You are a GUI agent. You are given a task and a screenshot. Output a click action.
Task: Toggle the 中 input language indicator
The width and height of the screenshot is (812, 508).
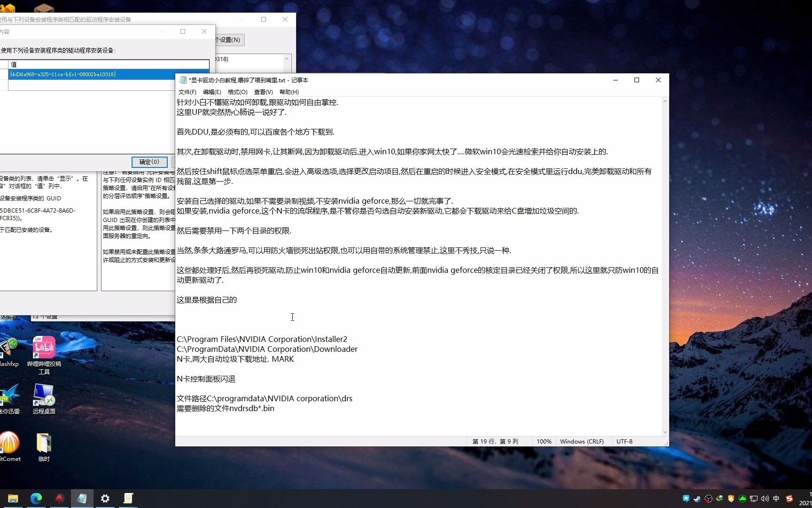point(776,499)
